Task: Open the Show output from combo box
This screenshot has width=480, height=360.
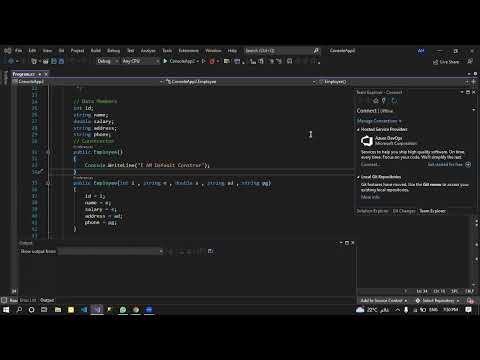Action: click(x=110, y=251)
